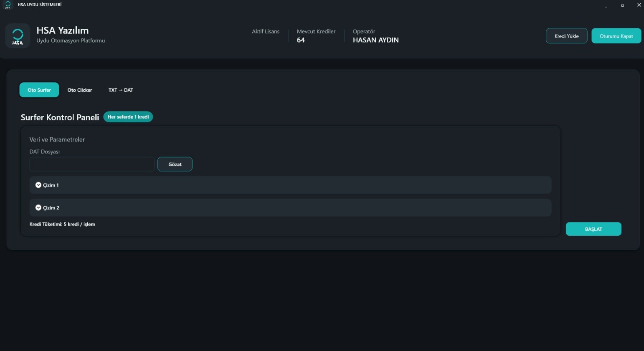The height and width of the screenshot is (351, 644).
Task: Click the "Her seferde 1 kredi" badge
Action: click(128, 117)
